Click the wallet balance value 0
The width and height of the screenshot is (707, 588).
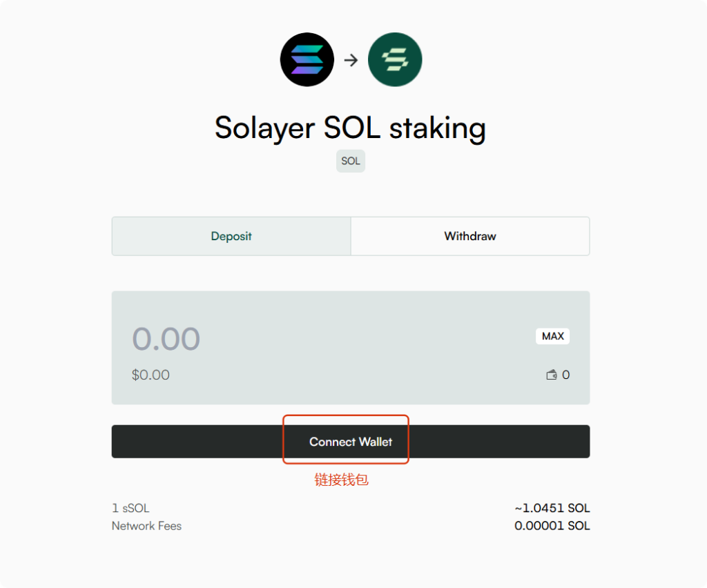coord(565,375)
